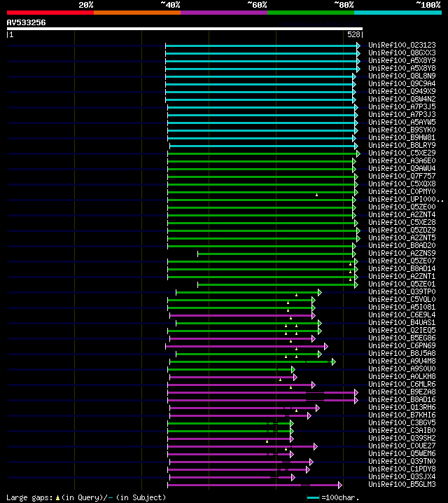Image resolution: width=448 pixels, height=503 pixels.
Task: Select the UniRef100_C0PMY0 label
Action: tap(402, 191)
